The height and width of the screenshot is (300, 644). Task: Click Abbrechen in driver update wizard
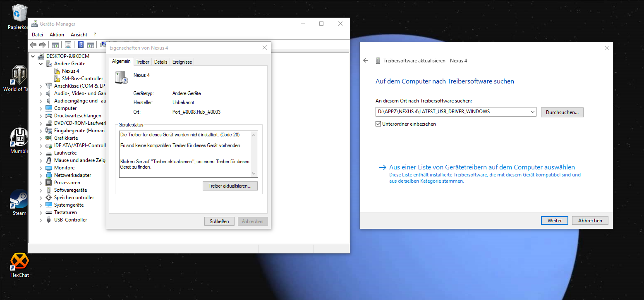pyautogui.click(x=590, y=221)
